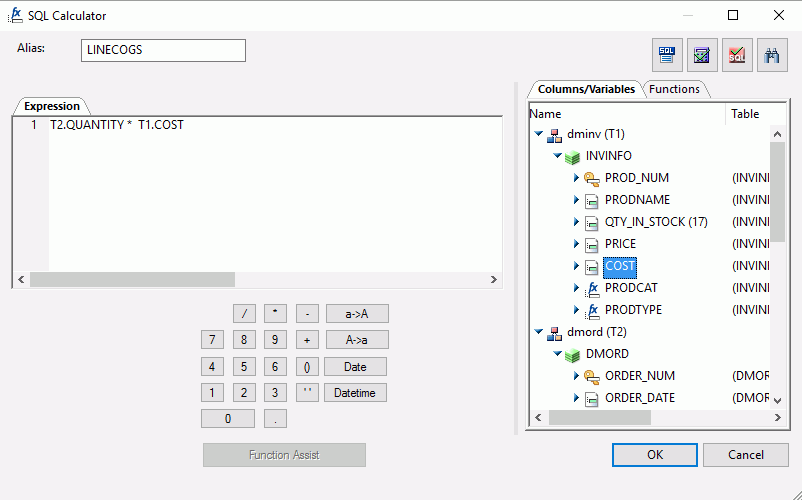Click the INVINFO segment icon

click(573, 157)
